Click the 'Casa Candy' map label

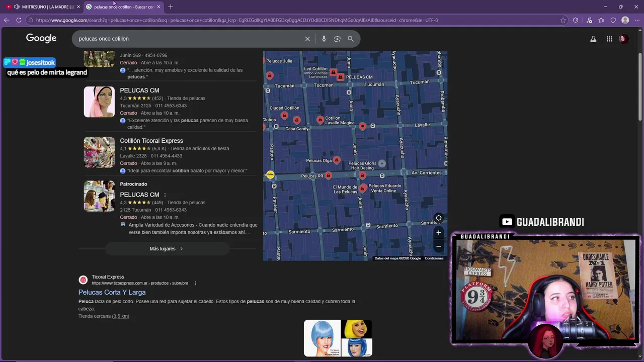[297, 129]
